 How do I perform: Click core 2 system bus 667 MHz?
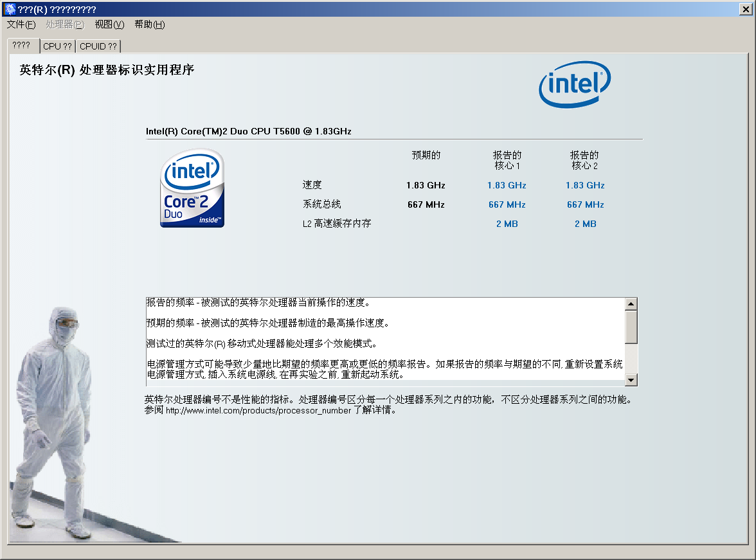tap(586, 204)
